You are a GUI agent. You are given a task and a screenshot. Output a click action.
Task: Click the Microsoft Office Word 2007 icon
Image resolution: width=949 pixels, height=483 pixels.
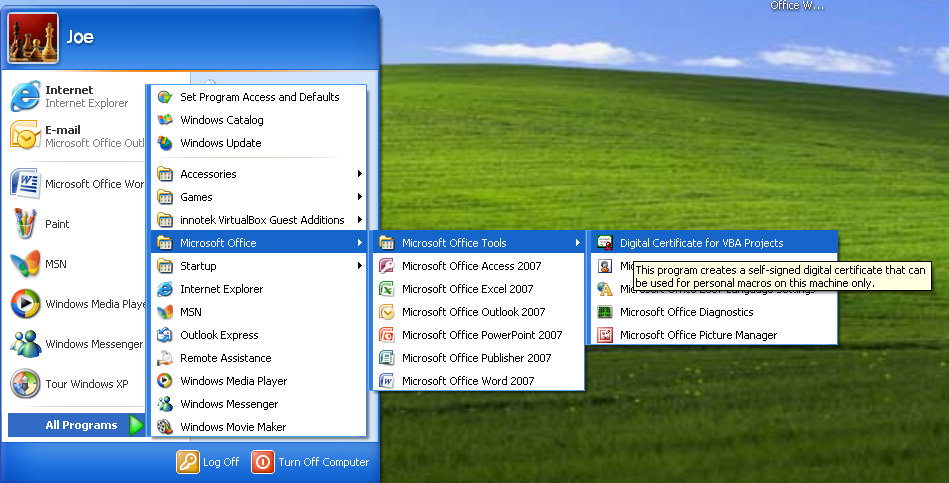pyautogui.click(x=386, y=381)
